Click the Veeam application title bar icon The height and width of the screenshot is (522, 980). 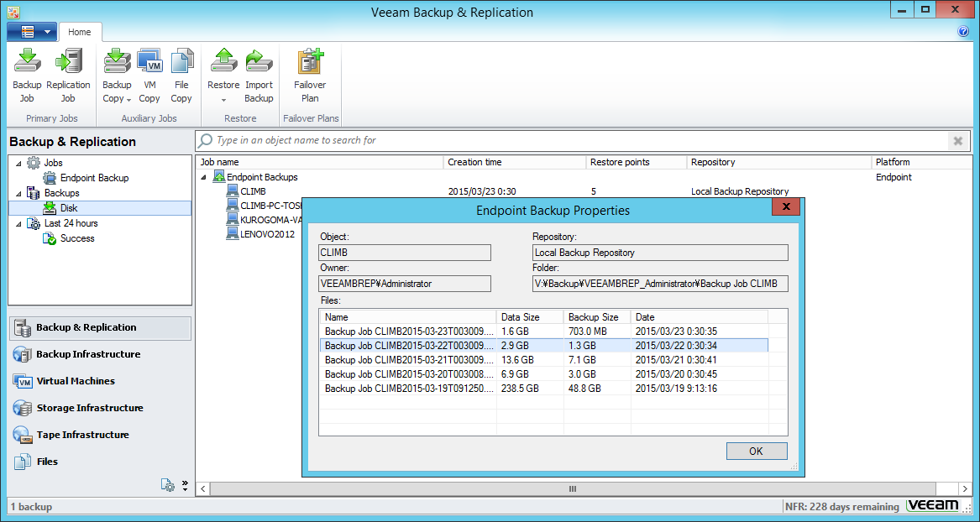[x=13, y=12]
